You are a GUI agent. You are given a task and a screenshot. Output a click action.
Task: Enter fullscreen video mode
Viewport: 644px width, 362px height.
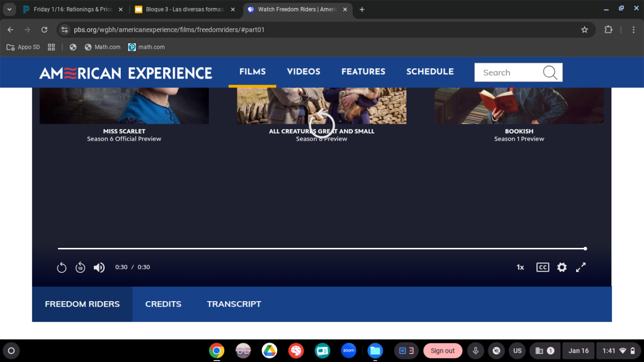click(x=581, y=267)
